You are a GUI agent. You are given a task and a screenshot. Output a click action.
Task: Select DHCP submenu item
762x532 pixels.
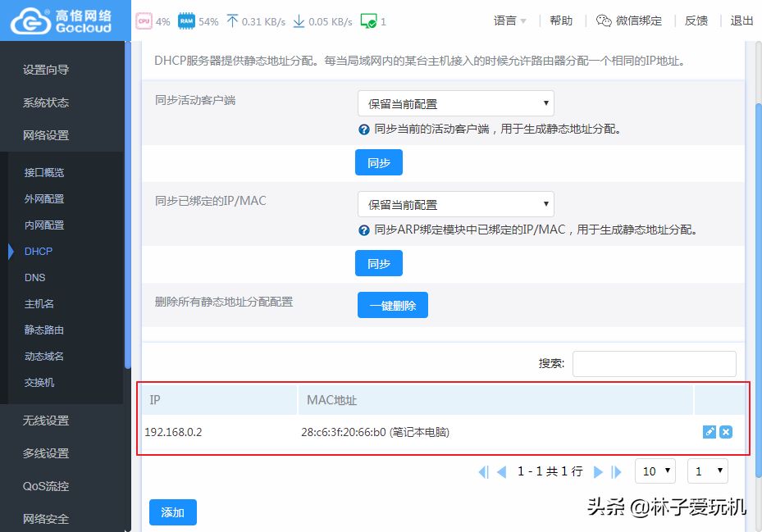point(39,251)
